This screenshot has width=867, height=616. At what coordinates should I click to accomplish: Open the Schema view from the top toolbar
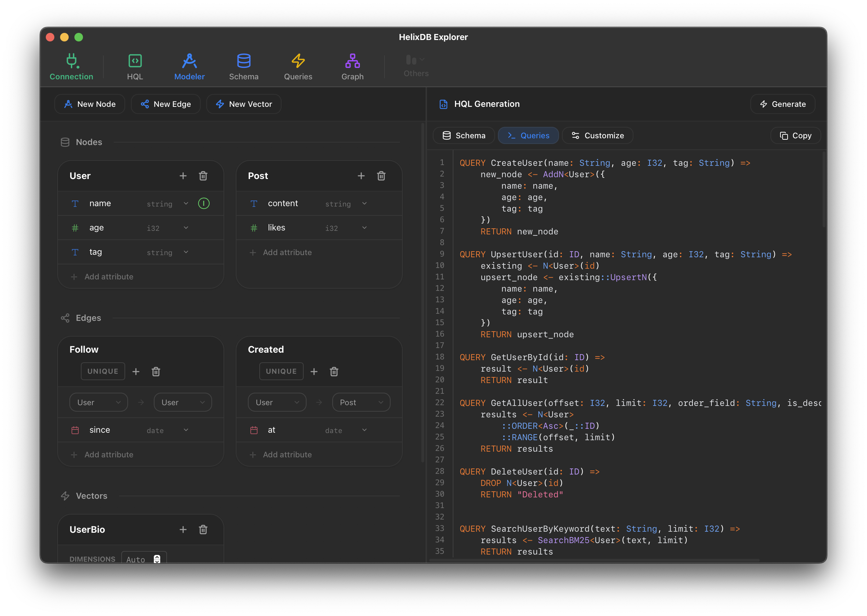coord(244,67)
